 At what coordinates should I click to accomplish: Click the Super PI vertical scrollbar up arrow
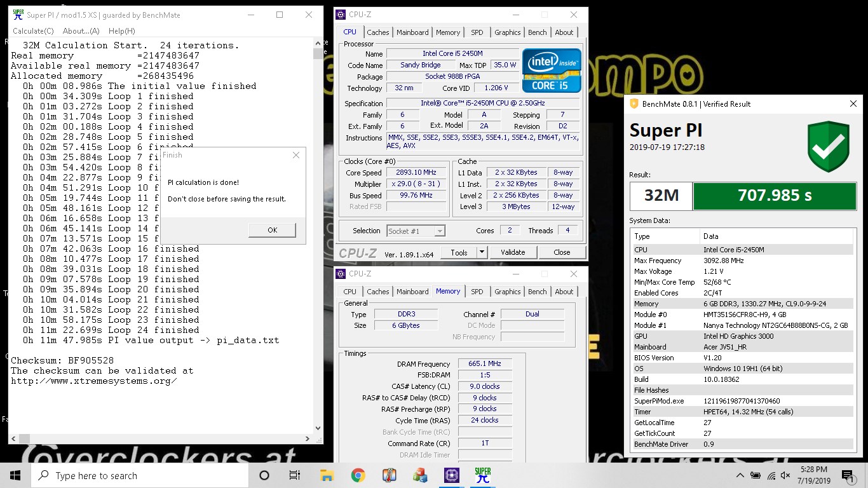318,44
